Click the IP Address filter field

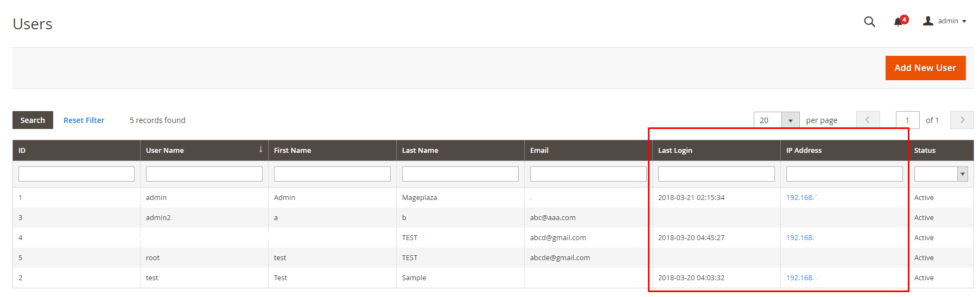coord(844,174)
